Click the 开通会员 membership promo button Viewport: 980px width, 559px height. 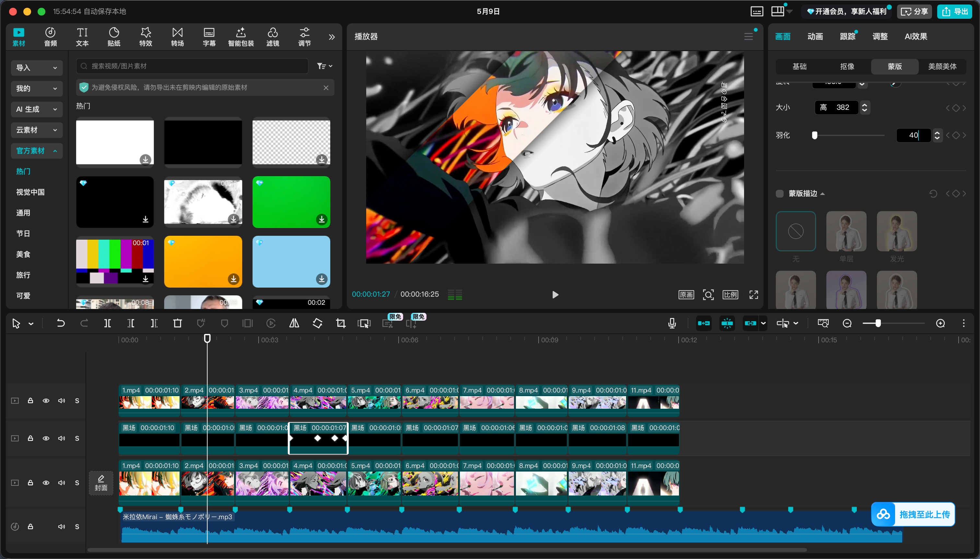pos(847,12)
